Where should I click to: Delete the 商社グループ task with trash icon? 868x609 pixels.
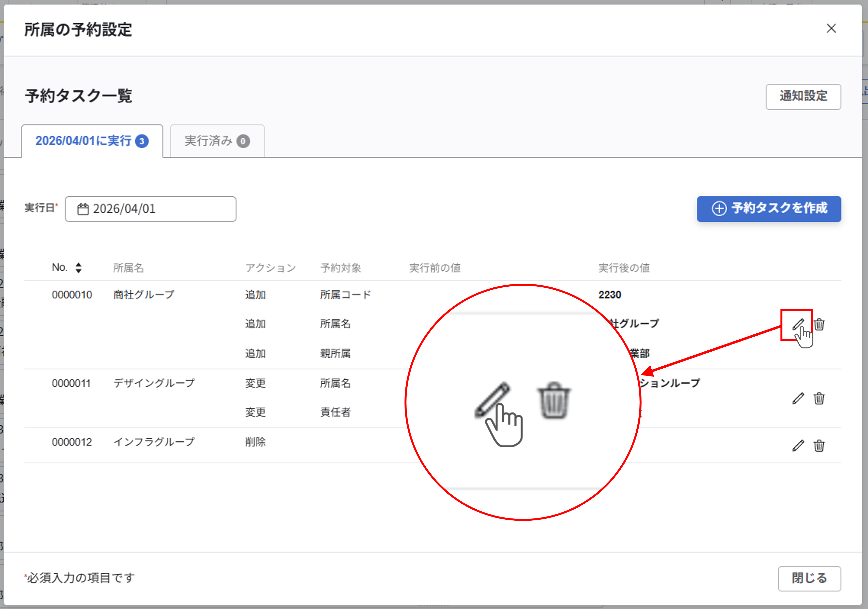tap(819, 324)
